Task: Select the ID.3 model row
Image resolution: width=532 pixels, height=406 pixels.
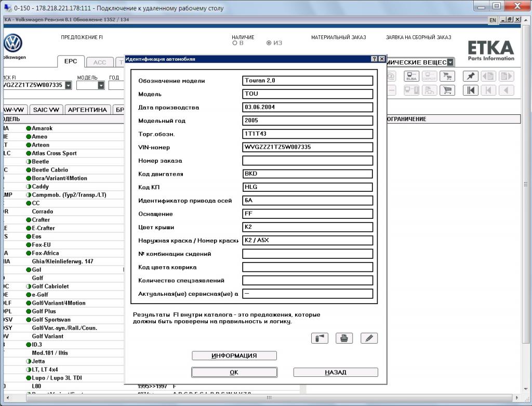Action: pos(64,345)
